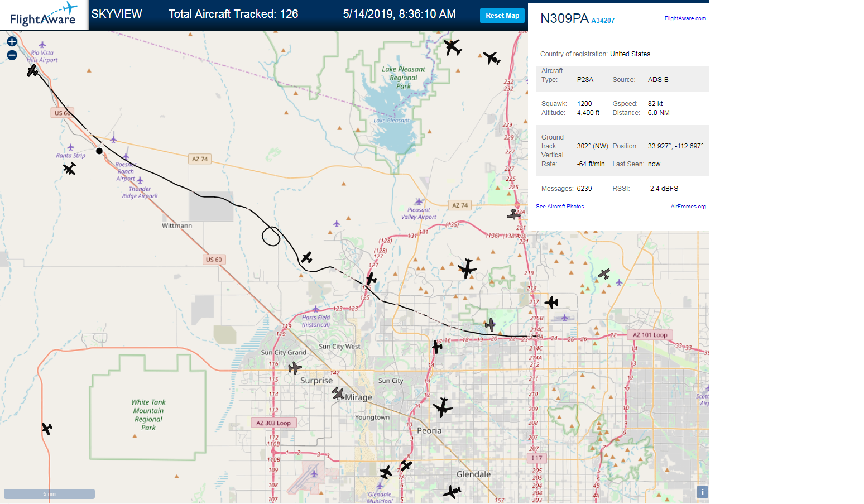Screen dimensions: 864x504
Task: Select aircraft near Lake Pleasant top edge
Action: (453, 47)
